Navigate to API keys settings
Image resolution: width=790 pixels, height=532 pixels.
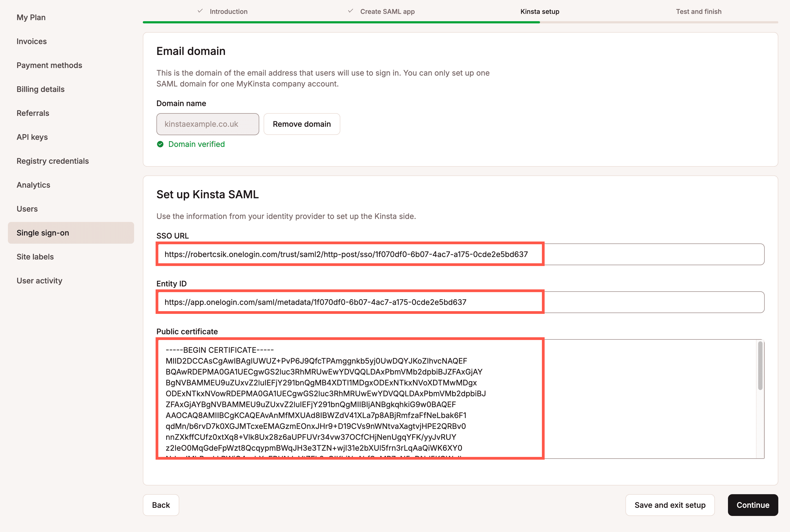[32, 137]
